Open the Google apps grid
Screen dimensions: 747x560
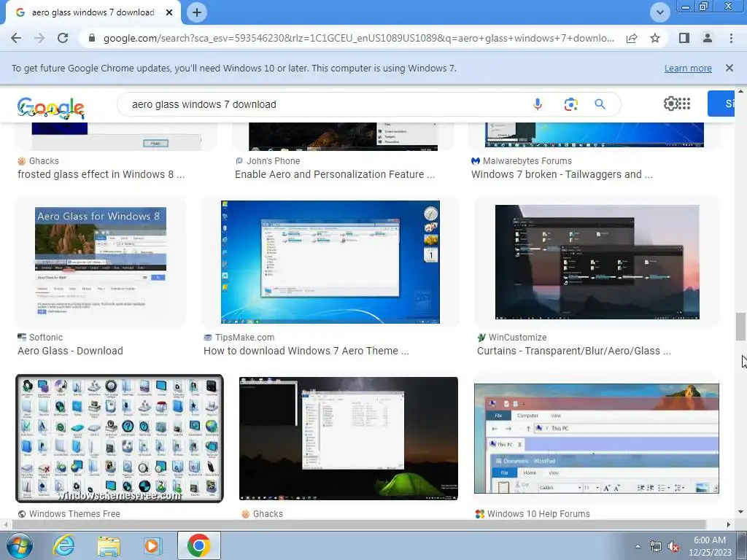coord(684,104)
